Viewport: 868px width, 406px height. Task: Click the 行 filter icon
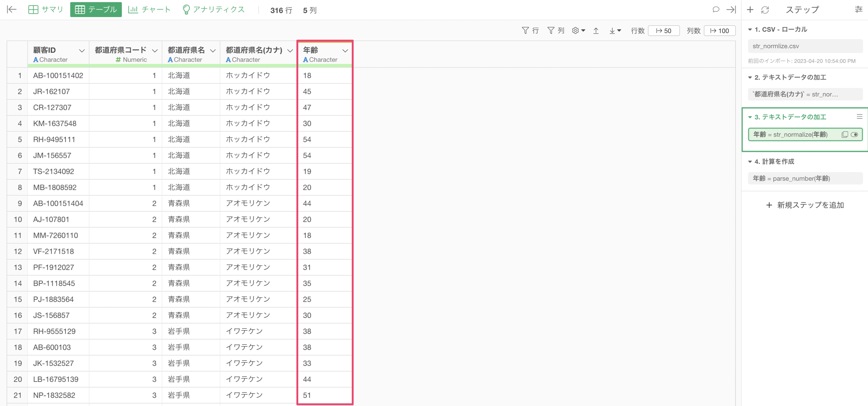click(530, 31)
